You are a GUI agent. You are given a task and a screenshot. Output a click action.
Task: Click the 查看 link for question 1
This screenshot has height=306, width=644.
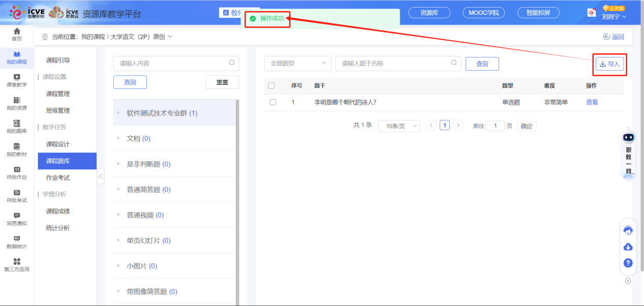coord(592,102)
